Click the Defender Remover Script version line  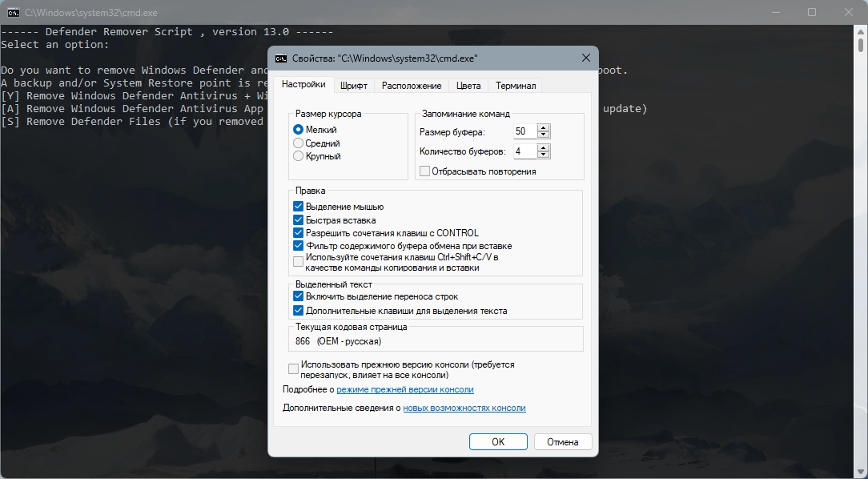167,31
